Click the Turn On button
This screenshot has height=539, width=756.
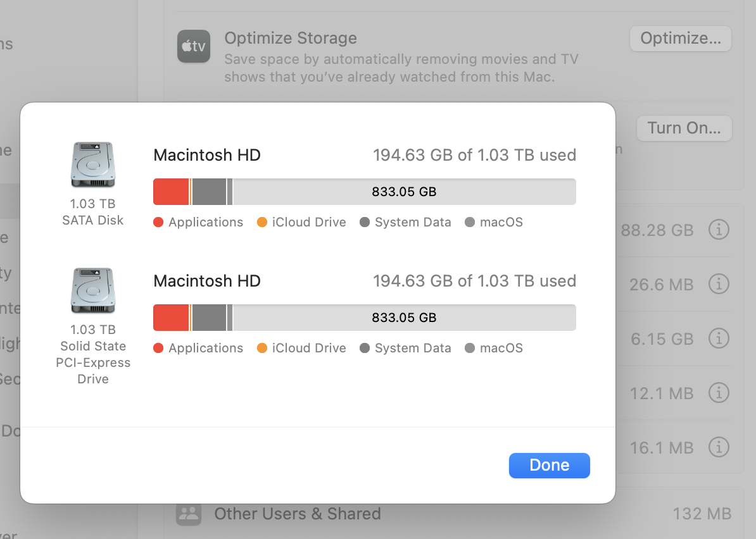point(684,128)
